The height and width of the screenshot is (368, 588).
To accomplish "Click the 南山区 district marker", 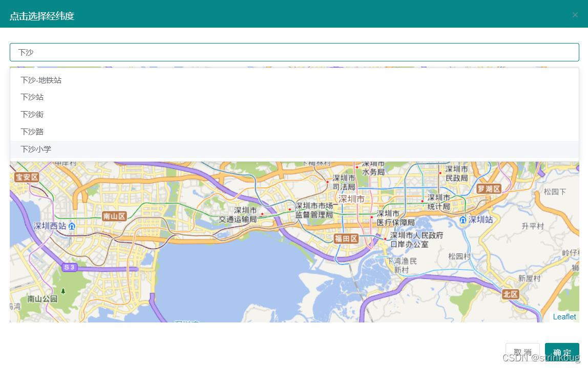I will 114,216.
